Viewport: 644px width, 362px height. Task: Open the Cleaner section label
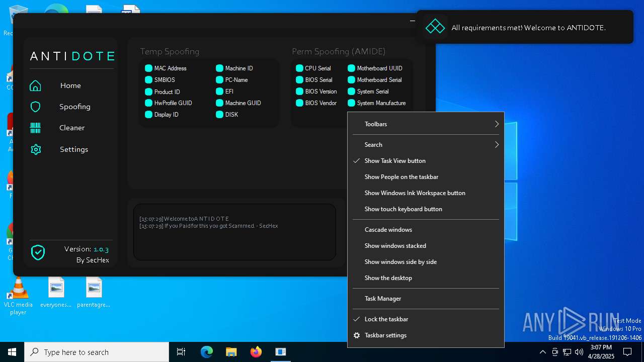pos(72,128)
